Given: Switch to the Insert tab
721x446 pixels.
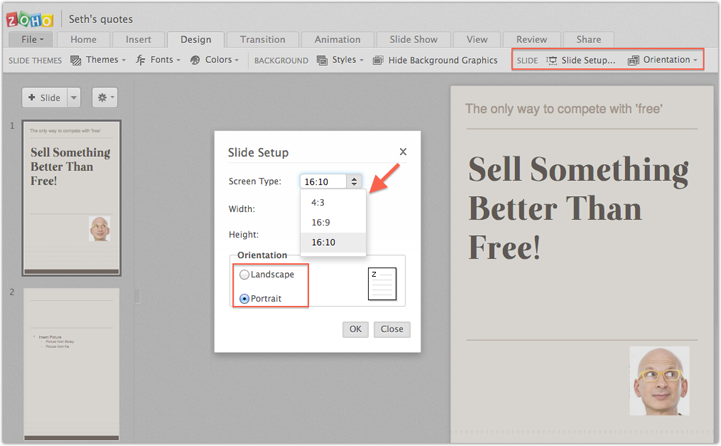Looking at the screenshot, I should pos(138,40).
